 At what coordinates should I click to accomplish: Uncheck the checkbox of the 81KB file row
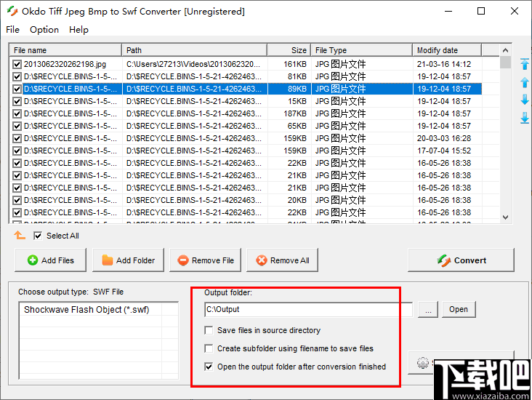pyautogui.click(x=17, y=76)
